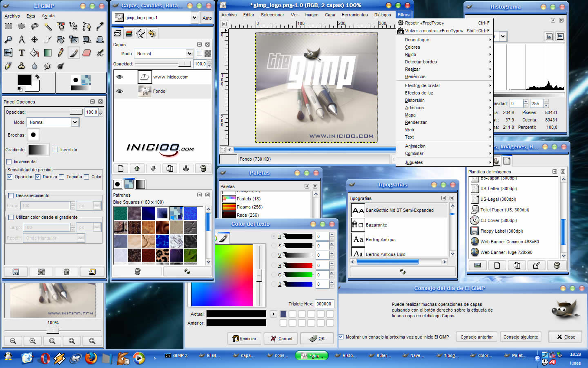The image size is (588, 368).
Task: Uncheck Mostrar un consejo la próxima vez
Action: [341, 337]
